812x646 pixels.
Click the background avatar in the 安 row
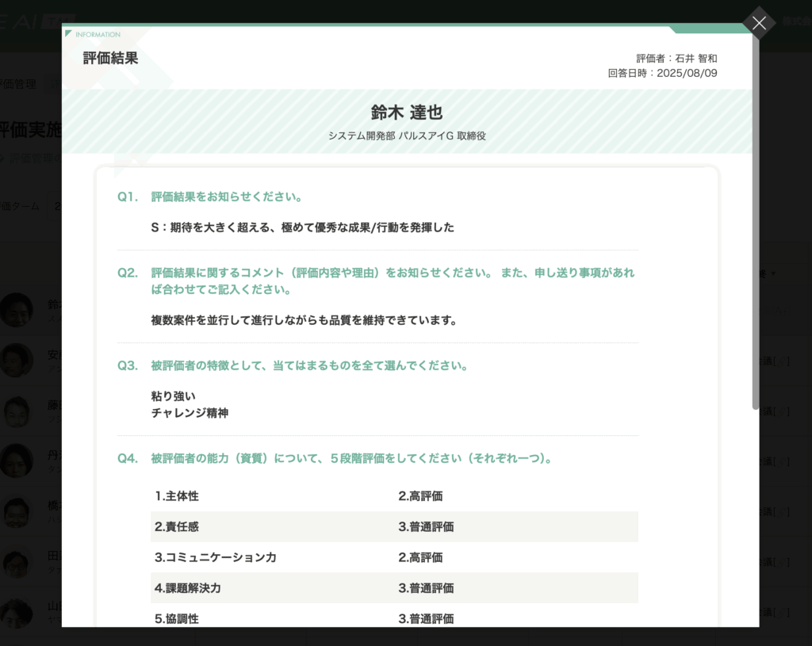(17, 361)
